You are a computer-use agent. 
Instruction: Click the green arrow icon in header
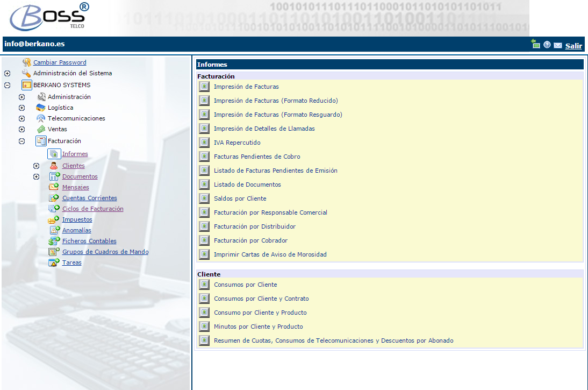tap(536, 44)
